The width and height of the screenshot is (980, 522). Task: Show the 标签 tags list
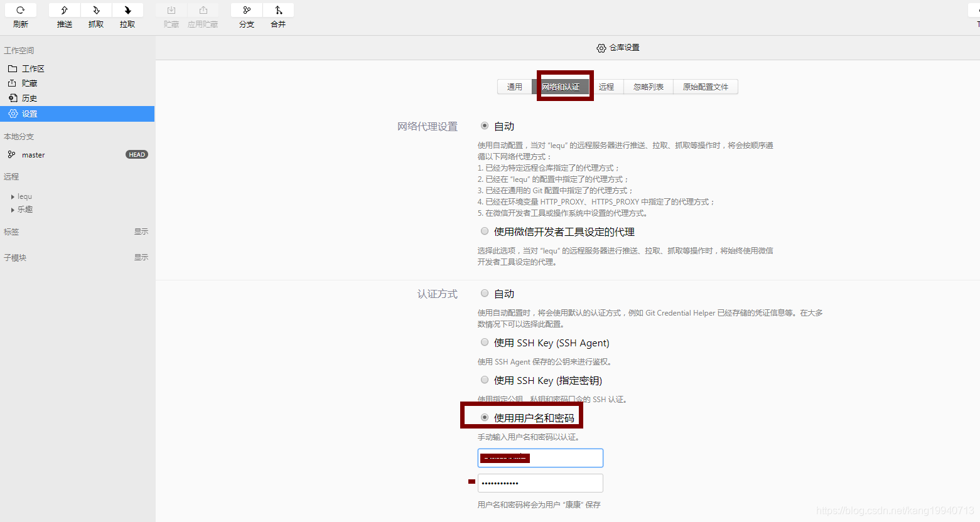click(x=141, y=232)
